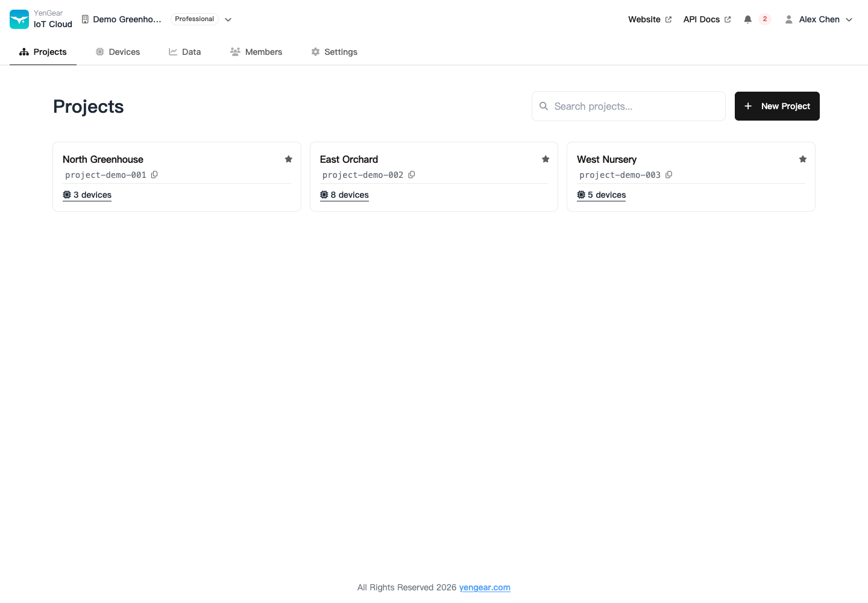The height and width of the screenshot is (603, 868).
Task: Focus the Search projects field
Action: coord(629,106)
